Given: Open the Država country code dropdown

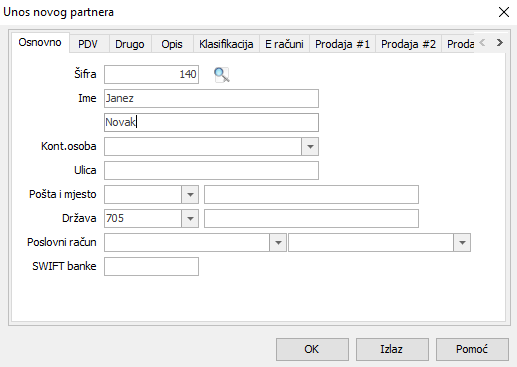Looking at the screenshot, I should click(190, 219).
